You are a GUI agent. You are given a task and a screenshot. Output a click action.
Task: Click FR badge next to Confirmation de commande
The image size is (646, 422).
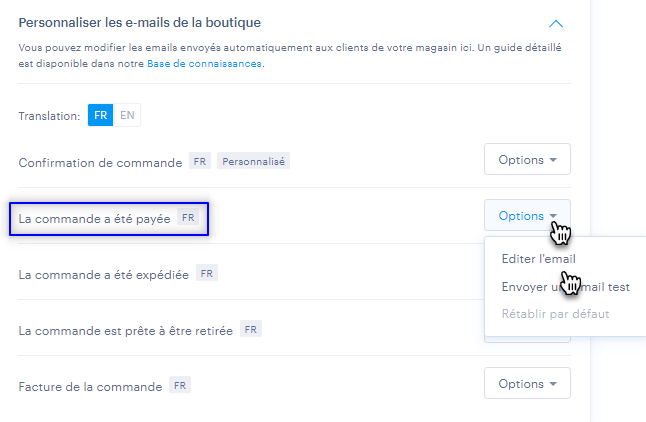200,161
